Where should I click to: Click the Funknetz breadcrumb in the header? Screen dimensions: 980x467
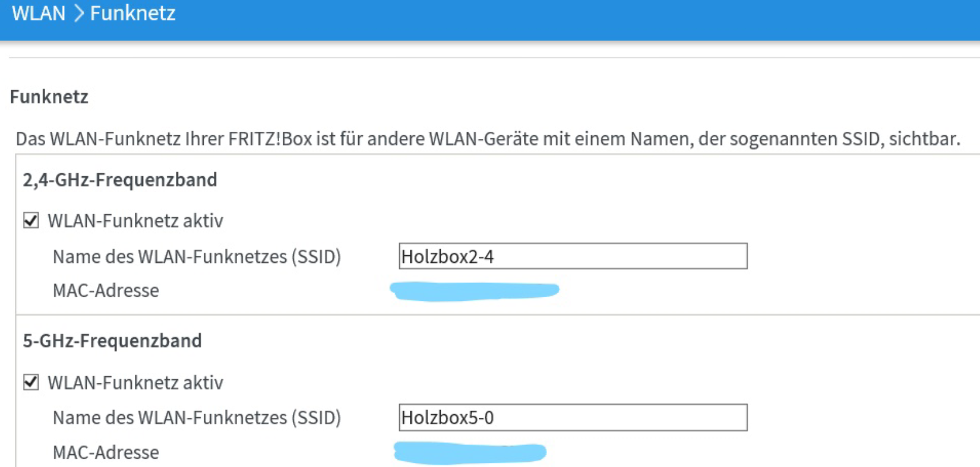[132, 13]
